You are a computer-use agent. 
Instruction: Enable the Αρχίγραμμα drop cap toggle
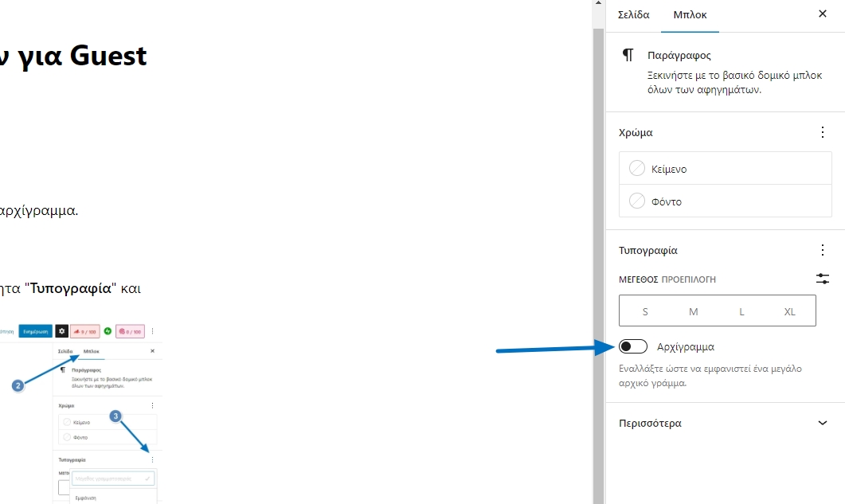(x=633, y=346)
